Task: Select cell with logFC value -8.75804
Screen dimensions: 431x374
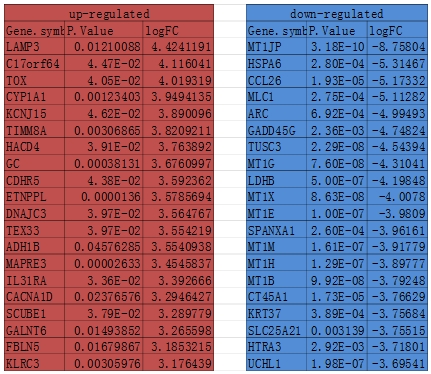Action: (398, 47)
